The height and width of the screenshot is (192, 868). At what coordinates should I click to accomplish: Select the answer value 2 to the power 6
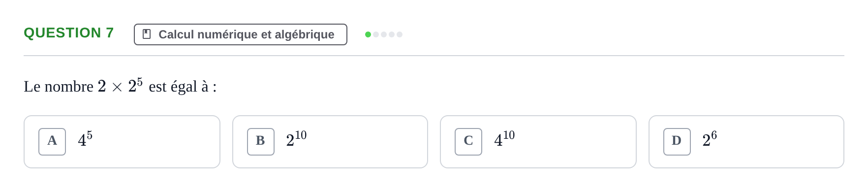[710, 139]
